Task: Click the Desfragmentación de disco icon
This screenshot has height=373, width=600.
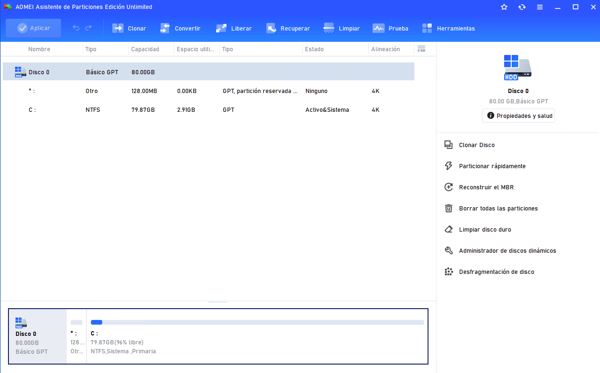Action: [448, 272]
